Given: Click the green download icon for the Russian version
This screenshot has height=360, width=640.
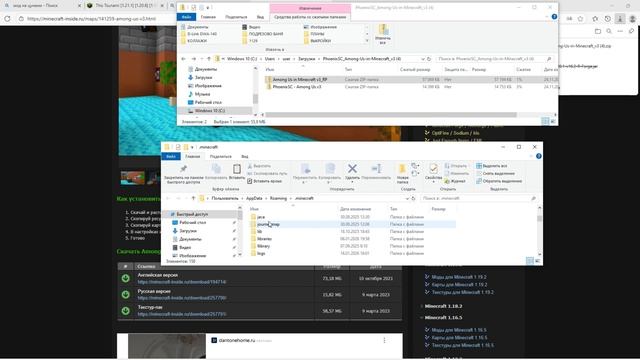Looking at the screenshot, I should click(126, 294).
